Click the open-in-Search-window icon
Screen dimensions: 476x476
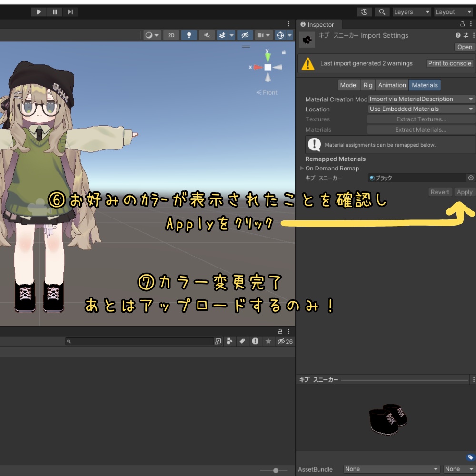(218, 341)
